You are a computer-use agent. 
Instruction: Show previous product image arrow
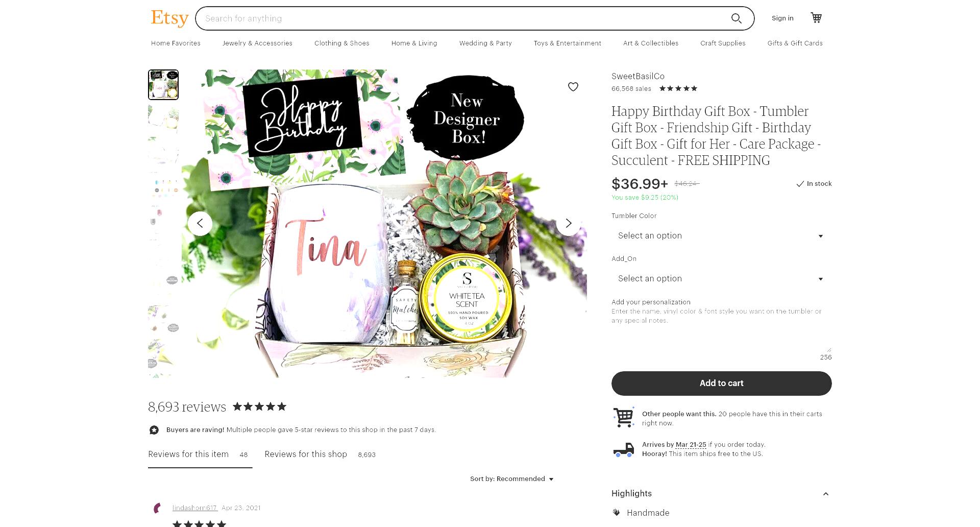pos(200,224)
